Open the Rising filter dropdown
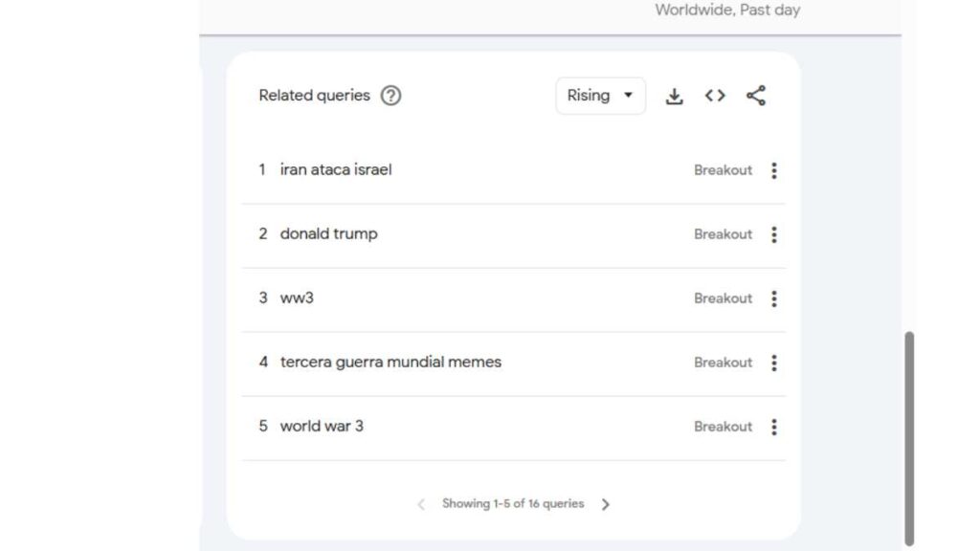The width and height of the screenshot is (980, 551). [x=600, y=96]
